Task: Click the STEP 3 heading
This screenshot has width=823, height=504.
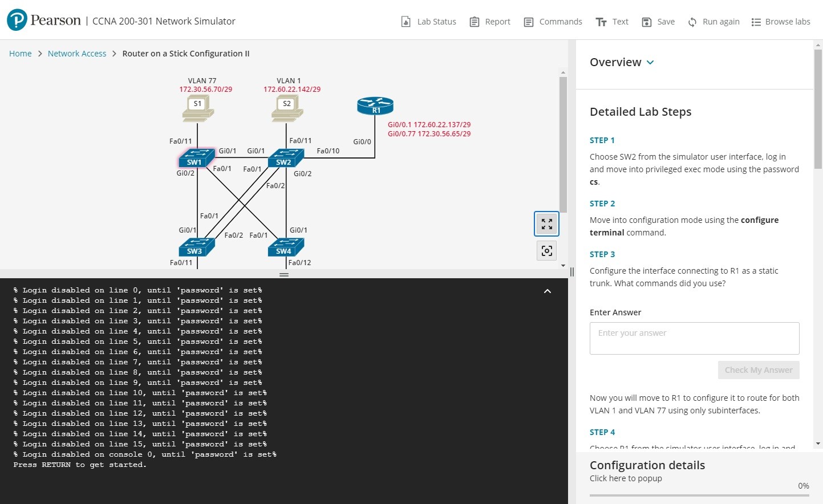Action: (602, 254)
